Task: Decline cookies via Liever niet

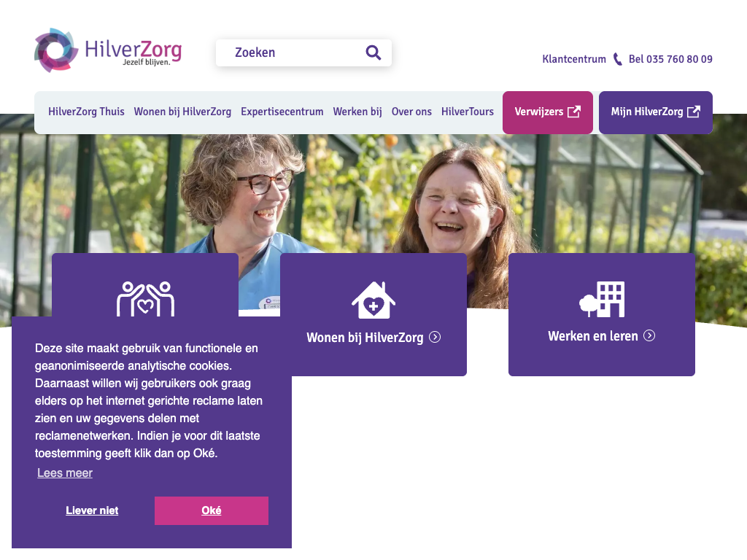Action: [92, 510]
